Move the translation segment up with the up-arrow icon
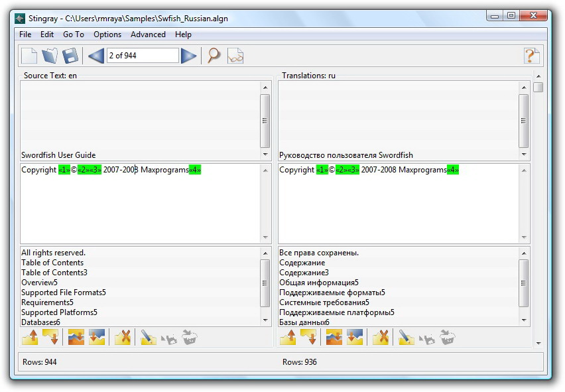This screenshot has height=392, width=565. point(288,338)
